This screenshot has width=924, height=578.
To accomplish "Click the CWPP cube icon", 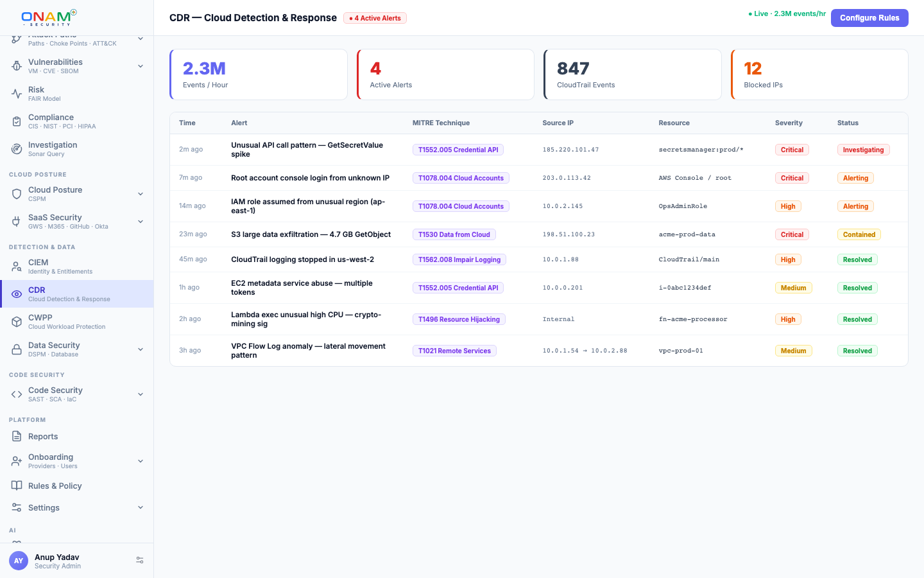I will tap(17, 322).
